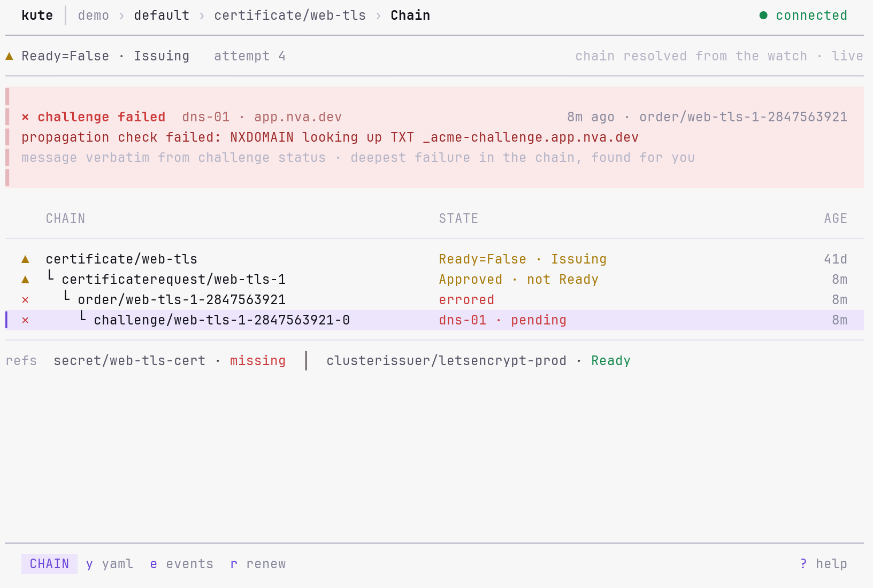Viewport: 873px width, 588px height.
Task: Click the red x on the order row
Action: (25, 300)
